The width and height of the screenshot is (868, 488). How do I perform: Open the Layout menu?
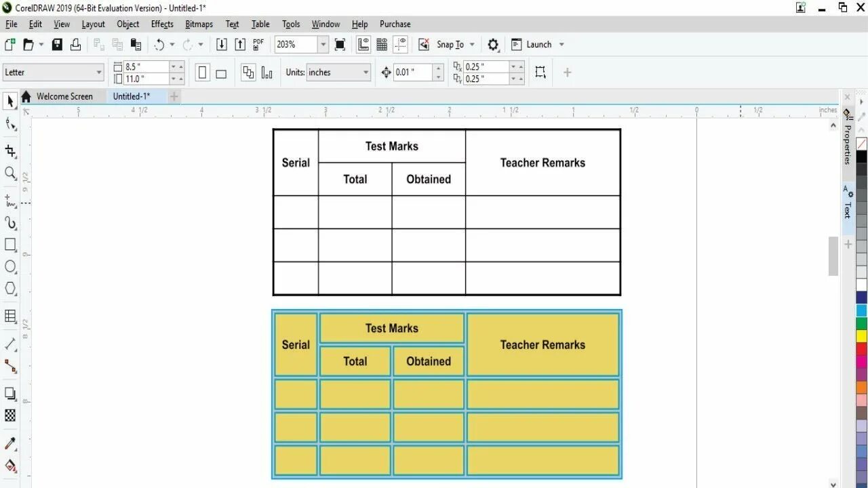pos(93,24)
